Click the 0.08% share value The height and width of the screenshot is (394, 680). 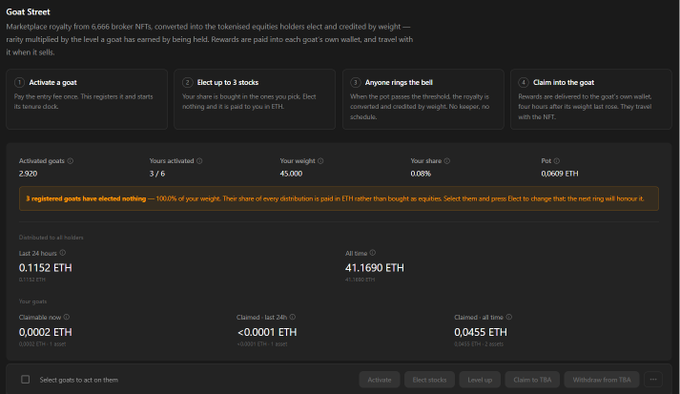coord(421,173)
